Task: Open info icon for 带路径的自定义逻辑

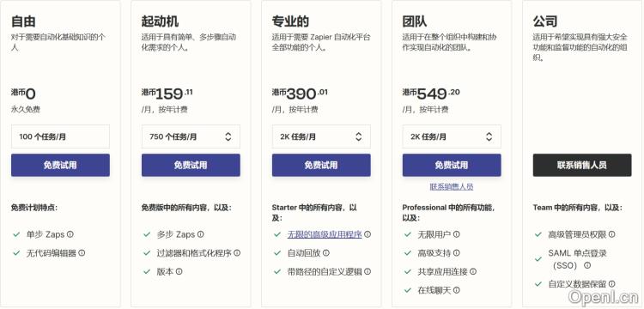Action: click(x=368, y=271)
